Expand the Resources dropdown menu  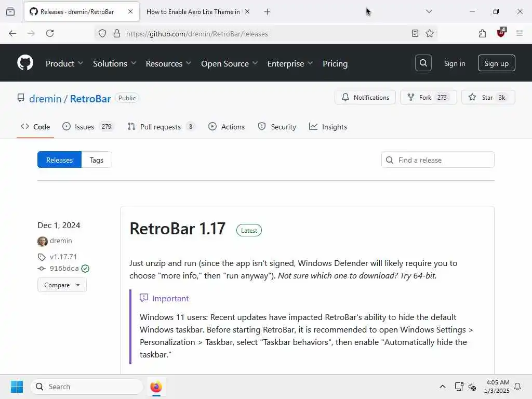(169, 63)
